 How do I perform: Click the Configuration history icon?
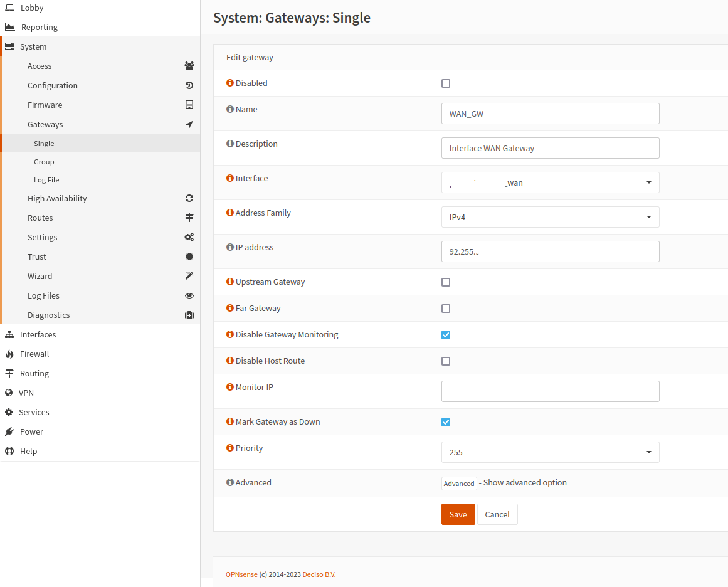click(x=189, y=85)
